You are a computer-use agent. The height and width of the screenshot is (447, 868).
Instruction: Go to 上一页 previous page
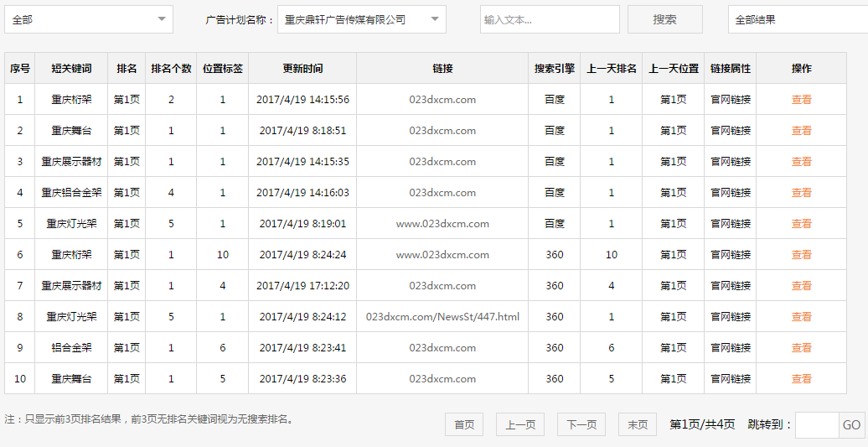[x=520, y=425]
